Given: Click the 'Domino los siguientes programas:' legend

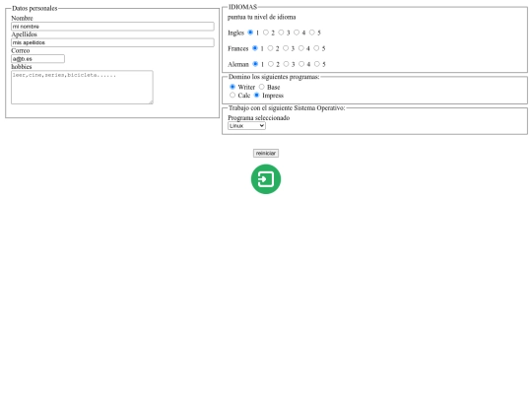Looking at the screenshot, I should coord(274,77).
